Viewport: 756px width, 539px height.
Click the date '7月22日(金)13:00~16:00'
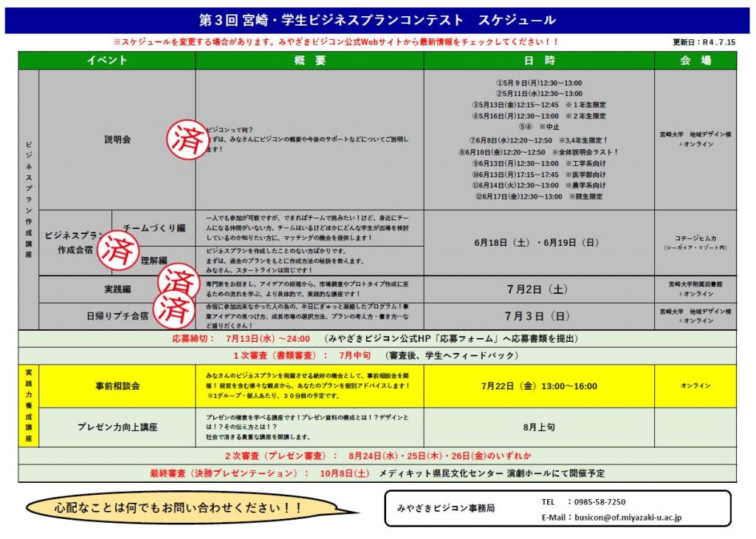click(x=539, y=386)
